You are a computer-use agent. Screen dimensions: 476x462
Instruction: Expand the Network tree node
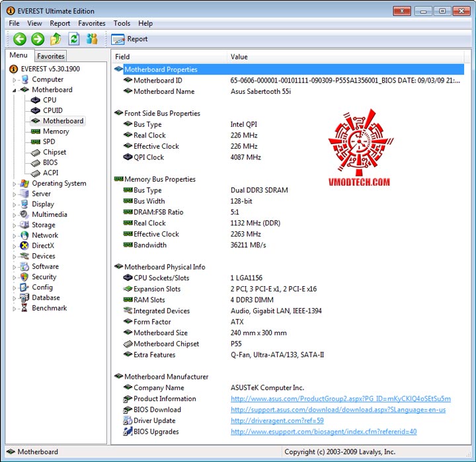[14, 236]
